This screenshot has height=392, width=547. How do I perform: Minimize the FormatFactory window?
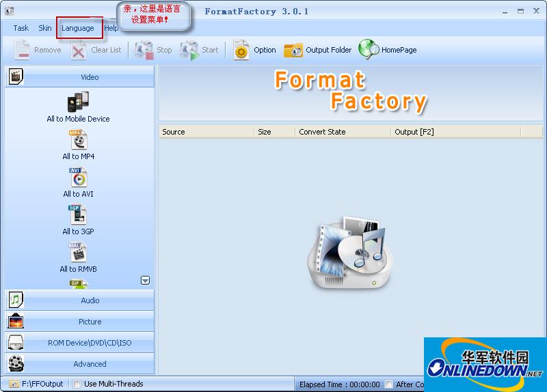[x=505, y=12]
